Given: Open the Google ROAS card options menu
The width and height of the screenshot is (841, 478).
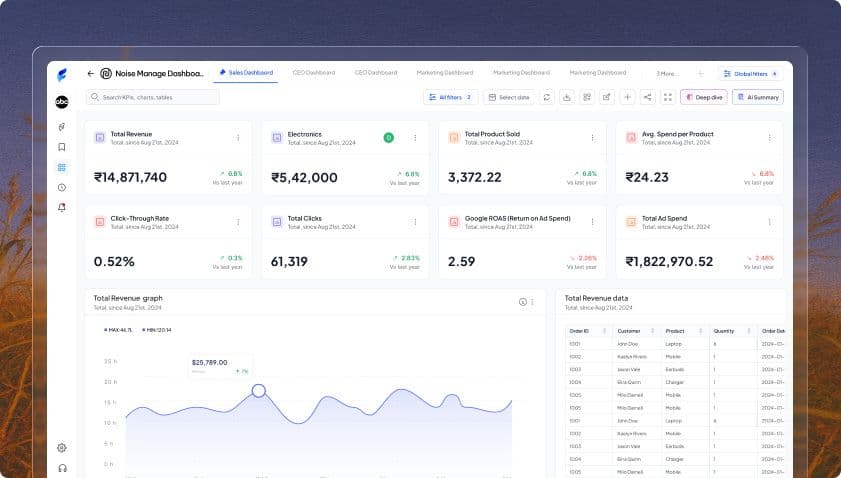Looking at the screenshot, I should point(592,222).
